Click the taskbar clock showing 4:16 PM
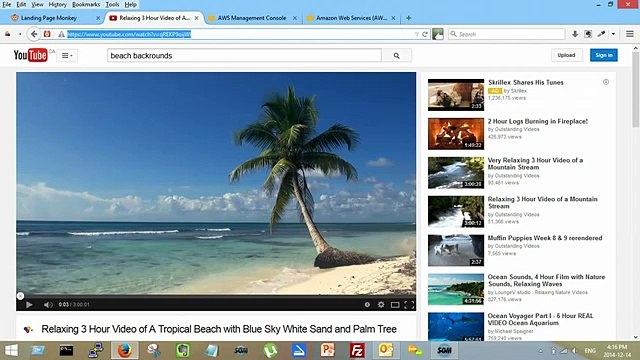Image resolution: width=640 pixels, height=360 pixels. pyautogui.click(x=617, y=351)
